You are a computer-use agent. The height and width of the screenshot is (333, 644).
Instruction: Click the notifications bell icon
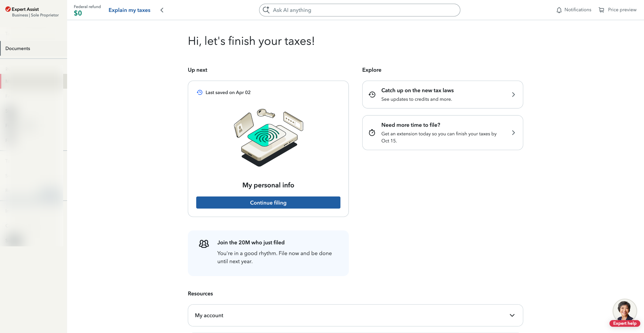tap(559, 10)
